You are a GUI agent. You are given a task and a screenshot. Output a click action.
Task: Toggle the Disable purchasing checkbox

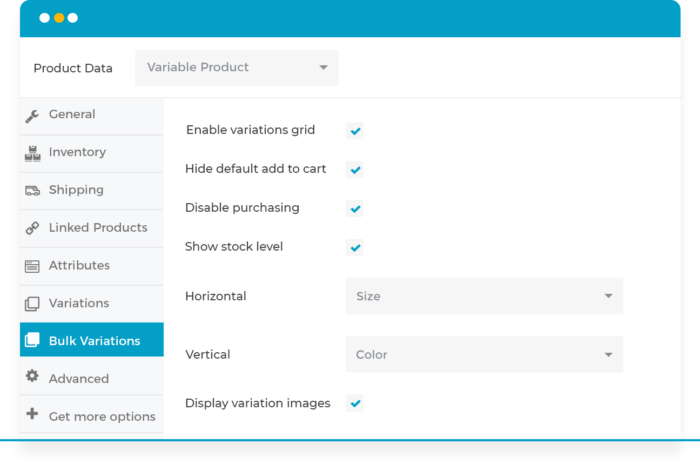355,209
